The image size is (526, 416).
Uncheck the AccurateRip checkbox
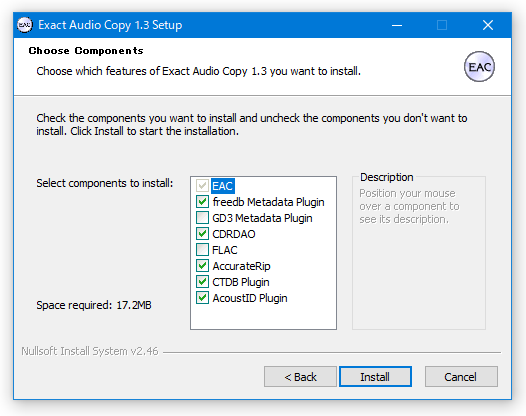pos(202,266)
